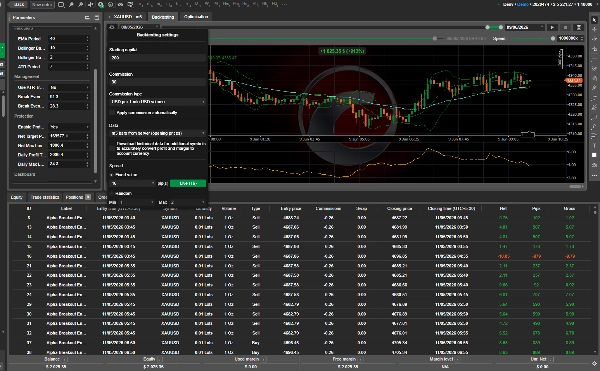The height and width of the screenshot is (371, 600).
Task: Toggle the Apply commission automatically checkbox
Action: [112, 113]
